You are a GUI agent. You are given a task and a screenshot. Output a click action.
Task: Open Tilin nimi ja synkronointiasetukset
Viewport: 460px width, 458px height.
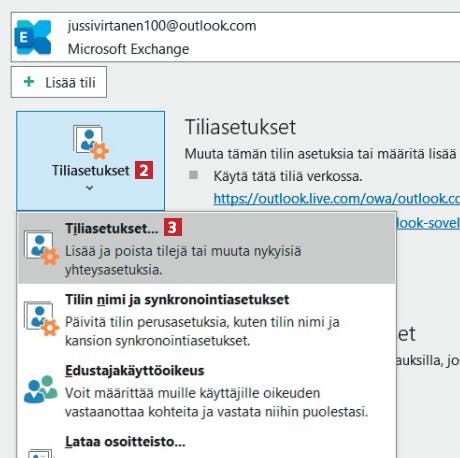tap(207, 319)
